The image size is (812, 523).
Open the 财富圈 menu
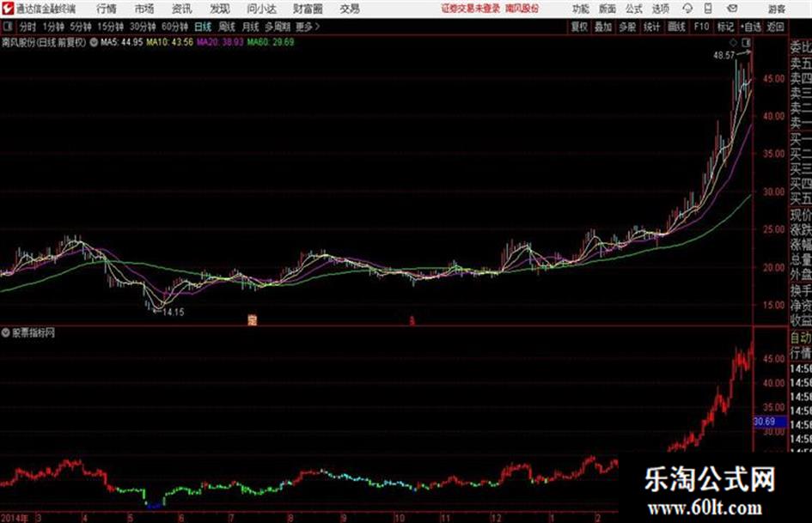click(308, 9)
